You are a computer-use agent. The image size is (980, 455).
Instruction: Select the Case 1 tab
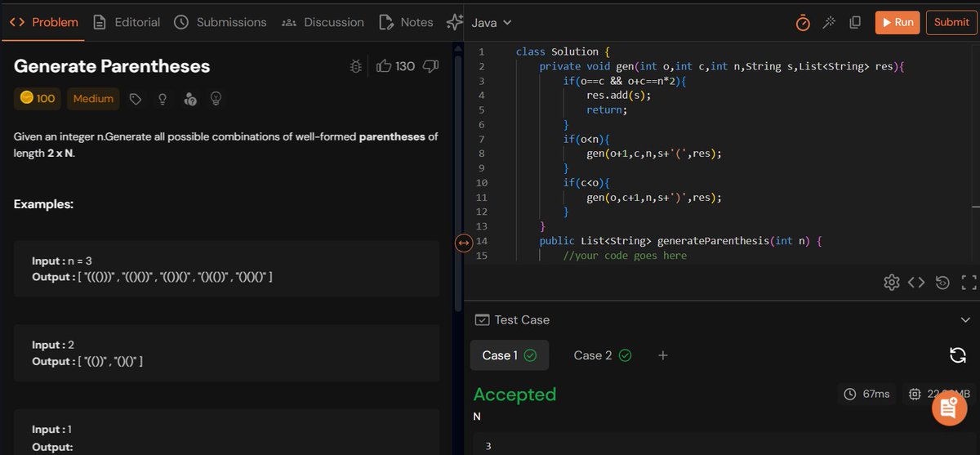[509, 355]
